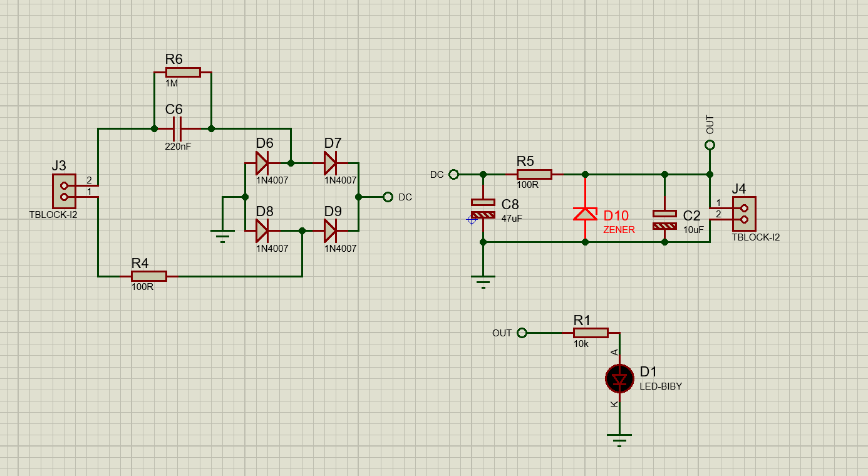The width and height of the screenshot is (868, 476).
Task: Select the LED D1 symbol
Action: [x=619, y=378]
